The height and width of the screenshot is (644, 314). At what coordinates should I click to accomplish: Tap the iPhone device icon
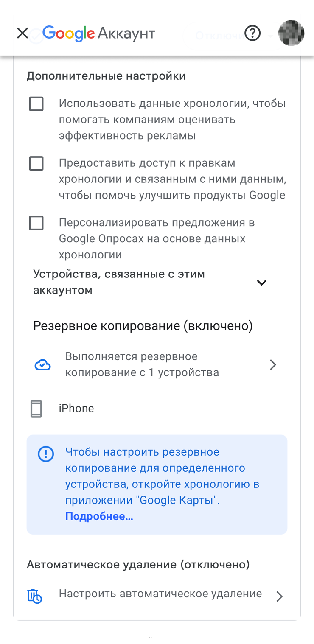click(x=36, y=409)
